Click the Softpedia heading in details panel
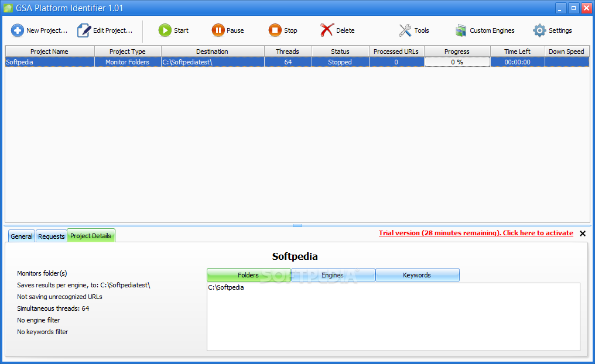The width and height of the screenshot is (595, 364). click(295, 256)
